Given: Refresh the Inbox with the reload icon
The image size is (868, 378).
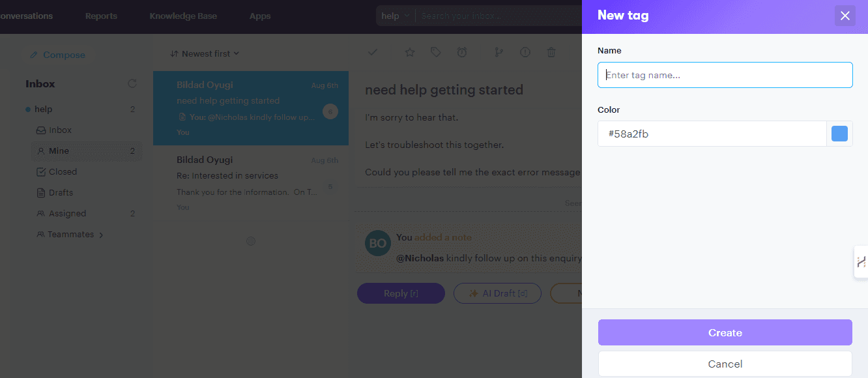Looking at the screenshot, I should pos(132,83).
